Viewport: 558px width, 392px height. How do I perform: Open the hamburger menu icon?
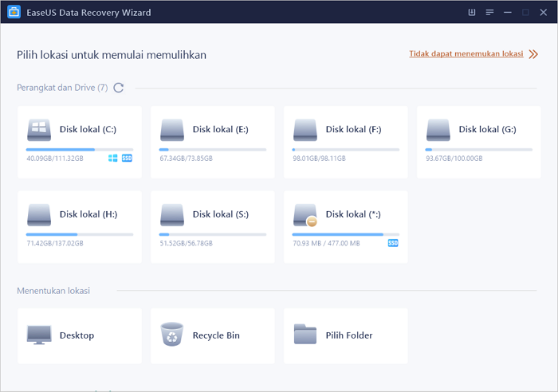click(489, 13)
